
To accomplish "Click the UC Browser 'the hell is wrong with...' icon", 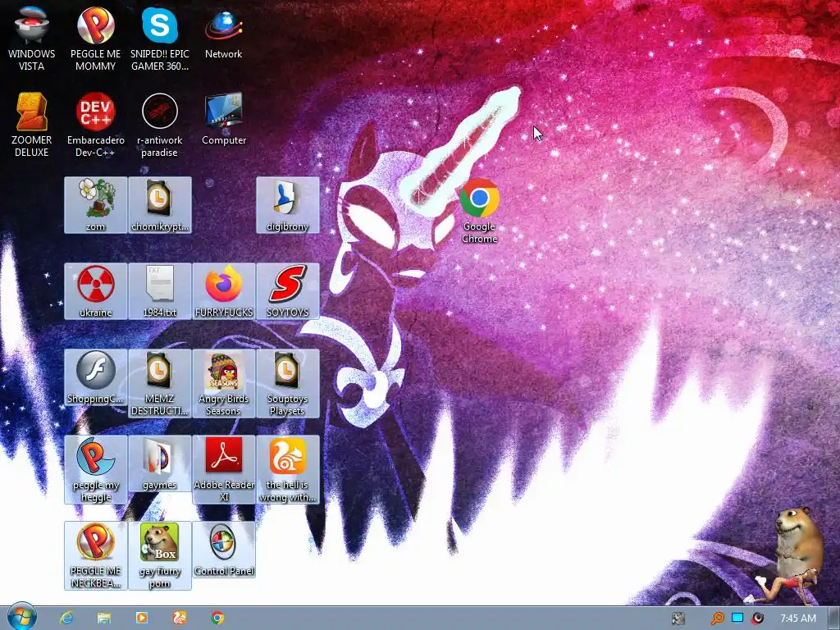I will (x=288, y=470).
